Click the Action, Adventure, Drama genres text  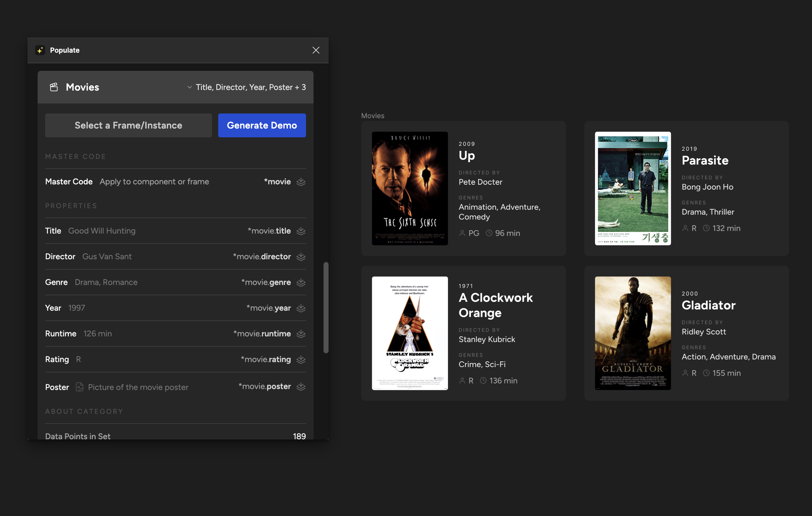click(x=729, y=357)
